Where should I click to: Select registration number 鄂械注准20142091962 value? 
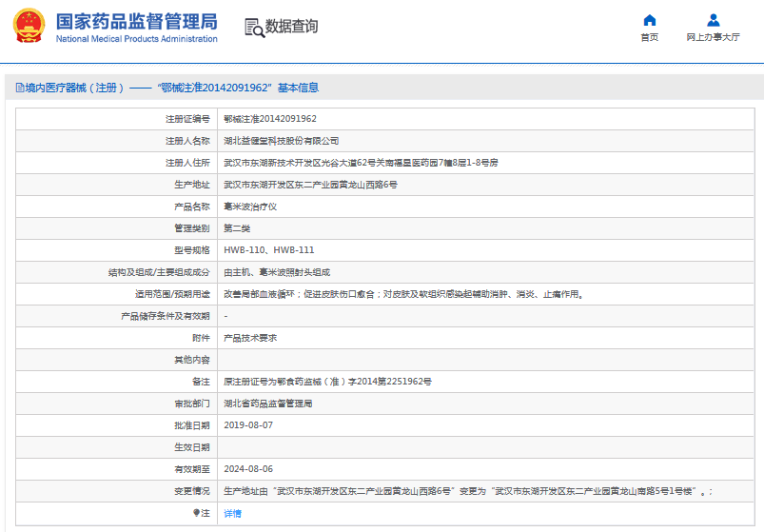(x=270, y=119)
